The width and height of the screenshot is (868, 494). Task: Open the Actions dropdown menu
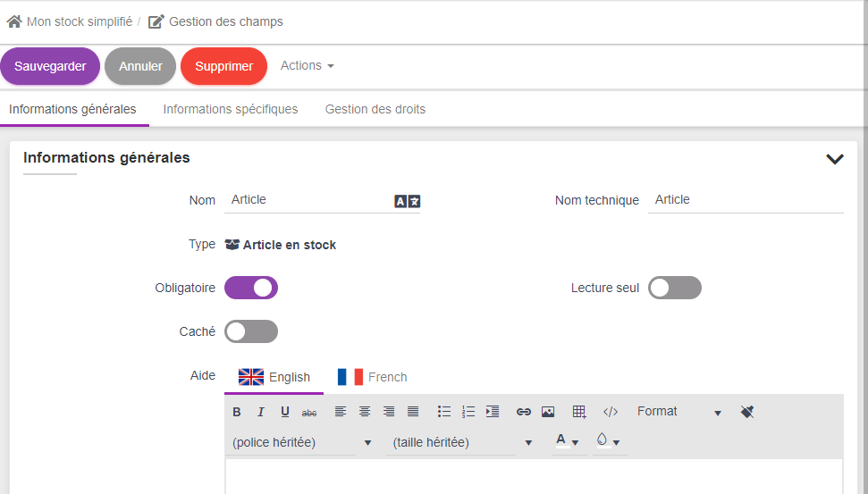[307, 66]
